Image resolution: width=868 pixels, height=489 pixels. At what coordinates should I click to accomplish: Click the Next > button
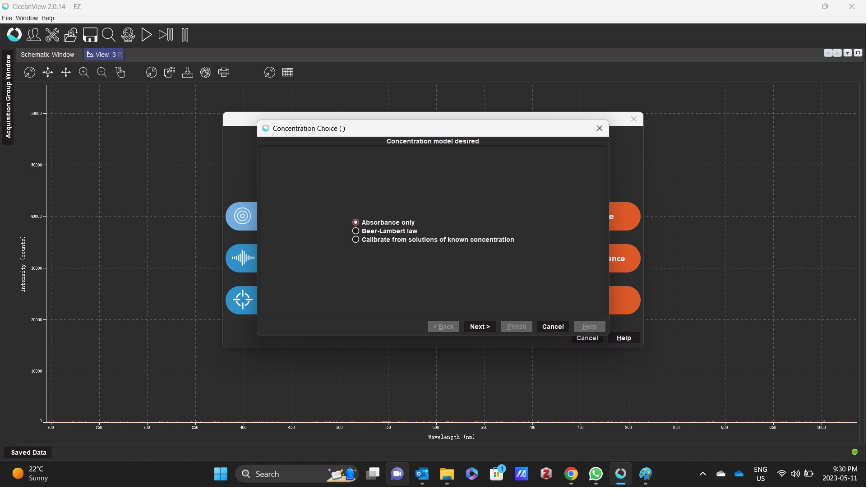[480, 327]
